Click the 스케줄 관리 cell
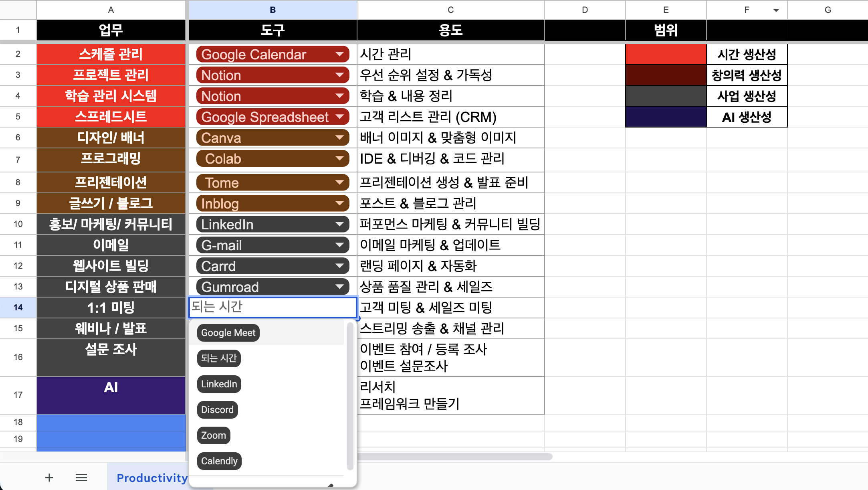 tap(111, 54)
